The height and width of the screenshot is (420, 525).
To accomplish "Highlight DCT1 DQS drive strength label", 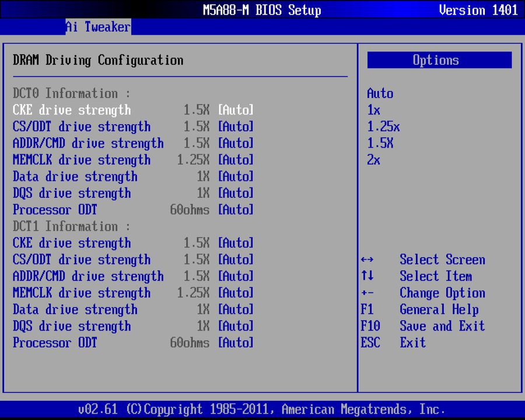I will [x=72, y=326].
